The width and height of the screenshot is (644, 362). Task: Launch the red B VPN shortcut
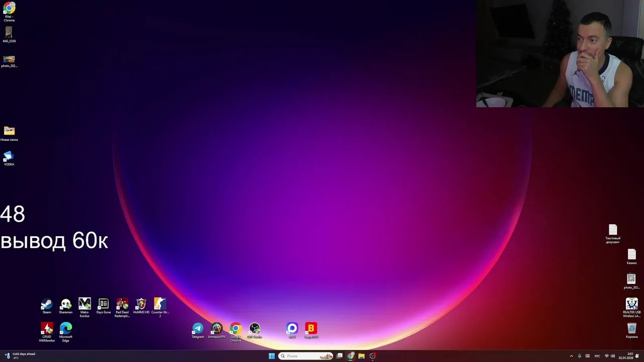(x=311, y=331)
